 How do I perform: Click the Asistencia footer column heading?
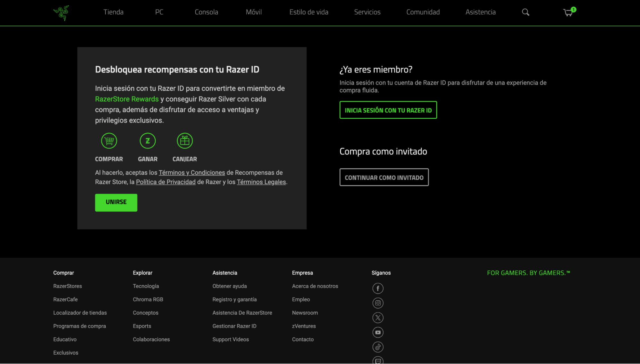tap(225, 273)
